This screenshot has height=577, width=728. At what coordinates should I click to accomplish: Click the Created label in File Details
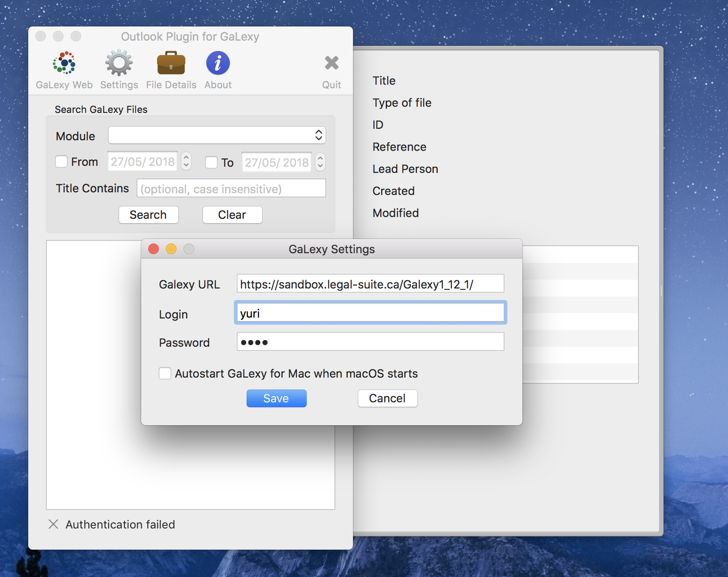[394, 191]
